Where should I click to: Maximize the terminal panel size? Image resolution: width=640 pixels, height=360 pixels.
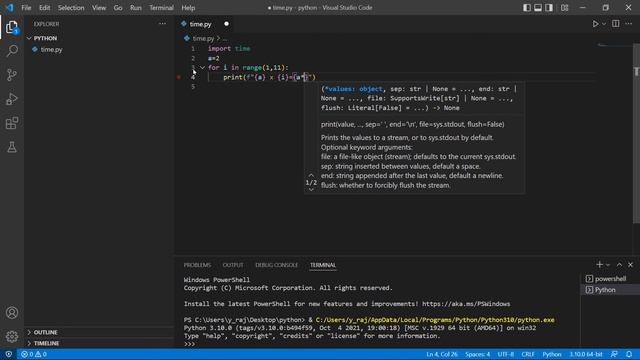[x=619, y=265]
